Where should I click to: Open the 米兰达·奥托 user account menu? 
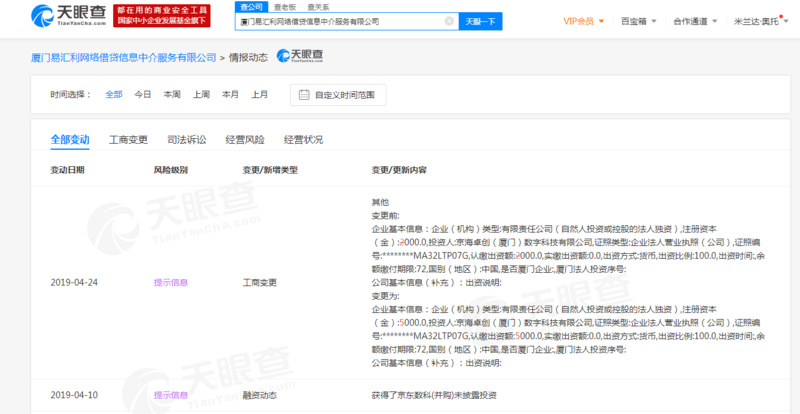coord(762,21)
